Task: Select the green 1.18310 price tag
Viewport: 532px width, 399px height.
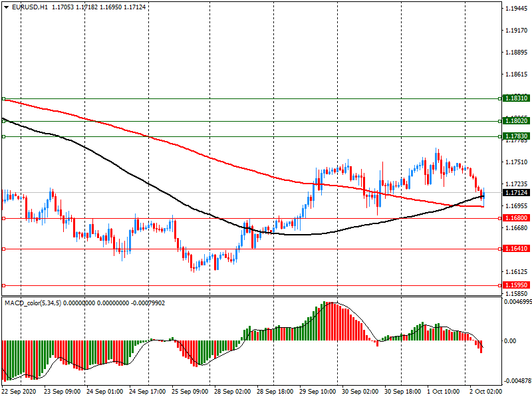Action: click(516, 98)
